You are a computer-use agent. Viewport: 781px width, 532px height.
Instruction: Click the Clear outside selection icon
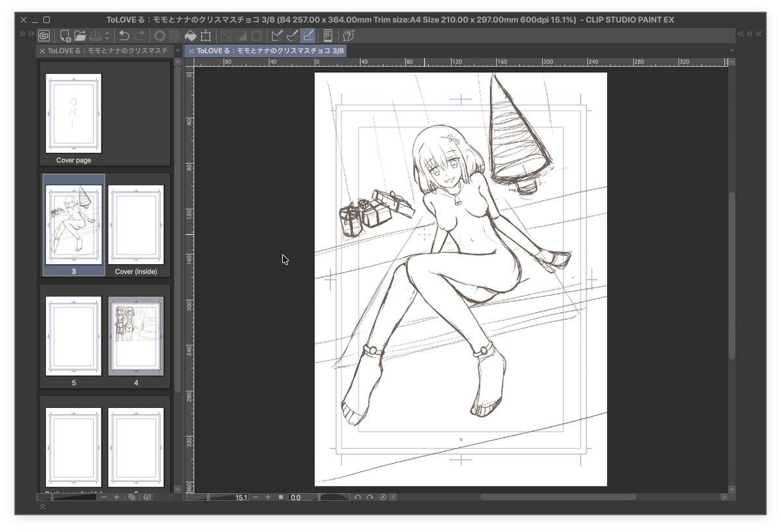point(174,36)
